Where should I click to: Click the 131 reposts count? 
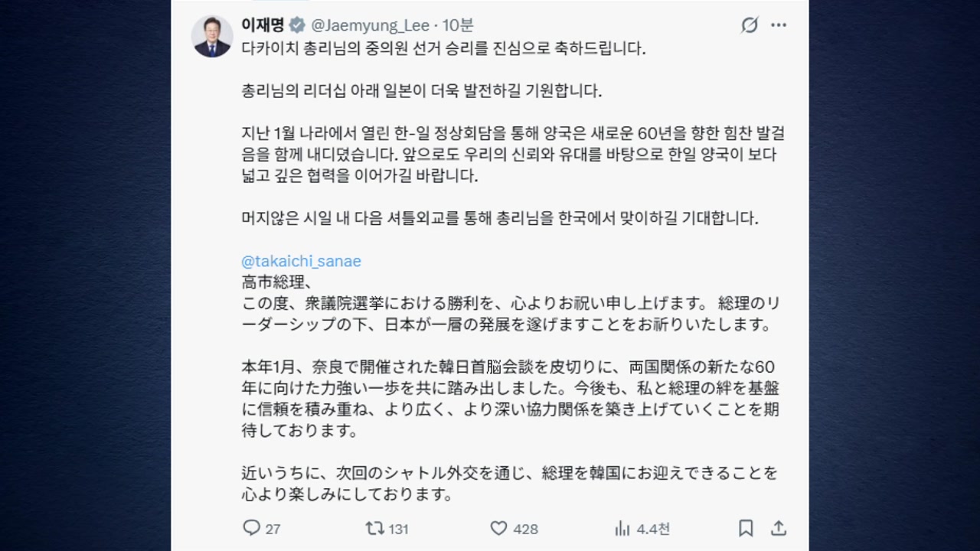point(398,529)
